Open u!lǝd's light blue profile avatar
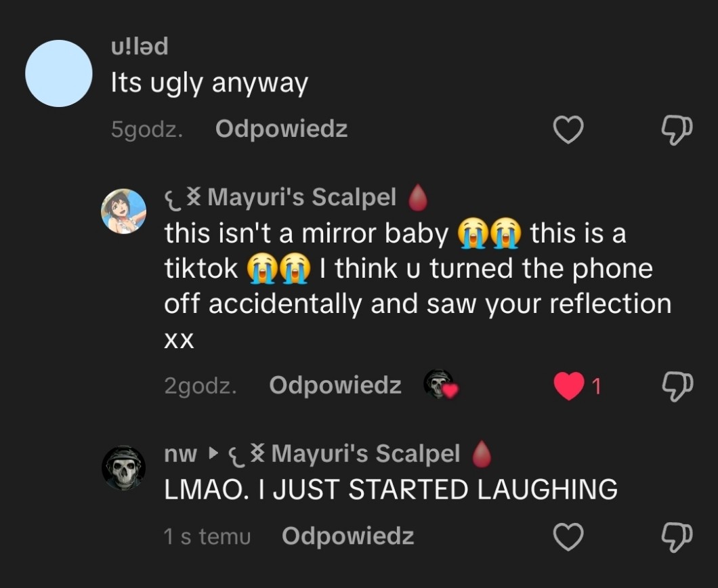 (59, 73)
